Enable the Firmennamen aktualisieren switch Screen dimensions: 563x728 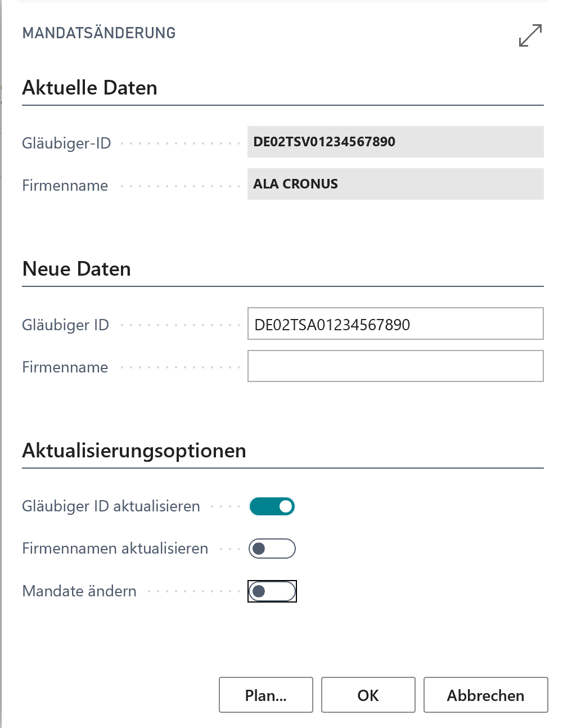pos(272,549)
